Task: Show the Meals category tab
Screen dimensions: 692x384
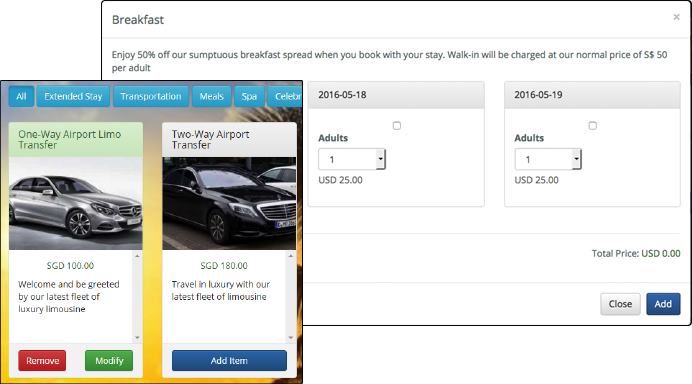Action: [x=211, y=96]
